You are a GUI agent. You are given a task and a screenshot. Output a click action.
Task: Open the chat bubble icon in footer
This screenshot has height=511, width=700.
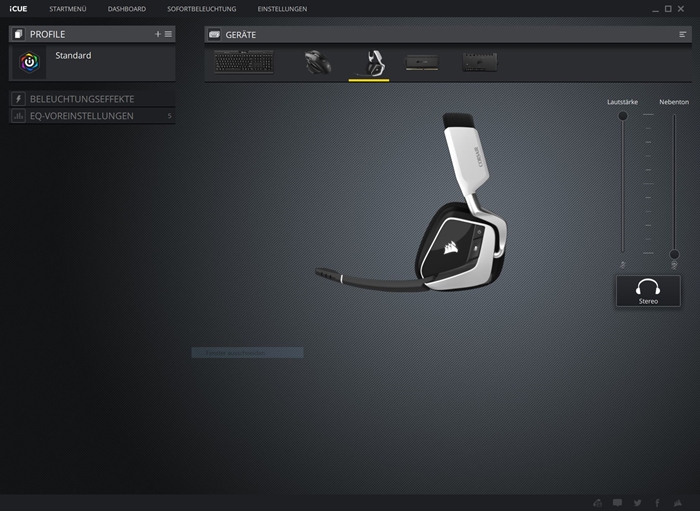[617, 502]
